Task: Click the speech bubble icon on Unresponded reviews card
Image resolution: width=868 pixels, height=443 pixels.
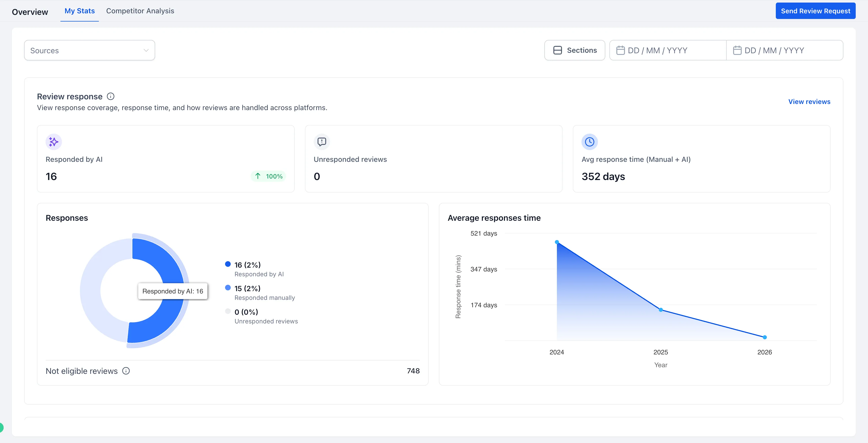Action: coord(322,142)
